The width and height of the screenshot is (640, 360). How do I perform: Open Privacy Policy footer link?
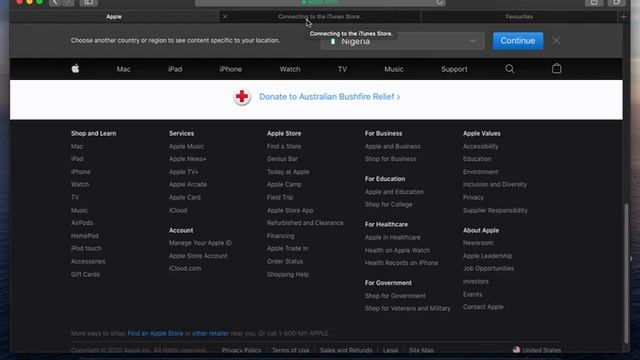242,350
